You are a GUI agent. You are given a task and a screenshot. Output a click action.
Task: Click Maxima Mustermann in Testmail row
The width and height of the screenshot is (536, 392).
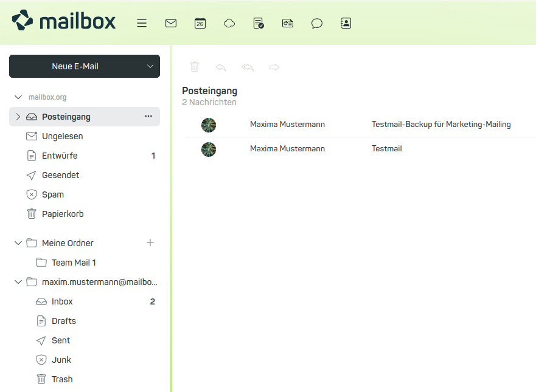tap(288, 148)
